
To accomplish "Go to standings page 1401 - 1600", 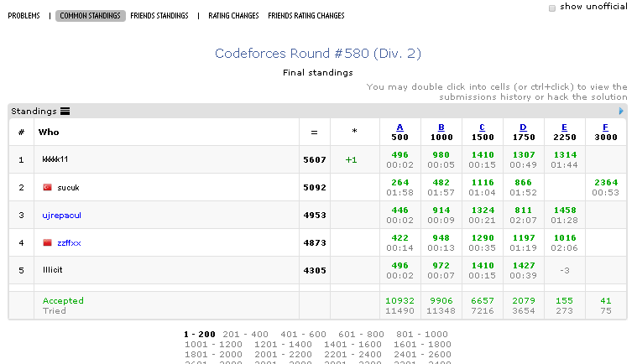I will [x=352, y=345].
